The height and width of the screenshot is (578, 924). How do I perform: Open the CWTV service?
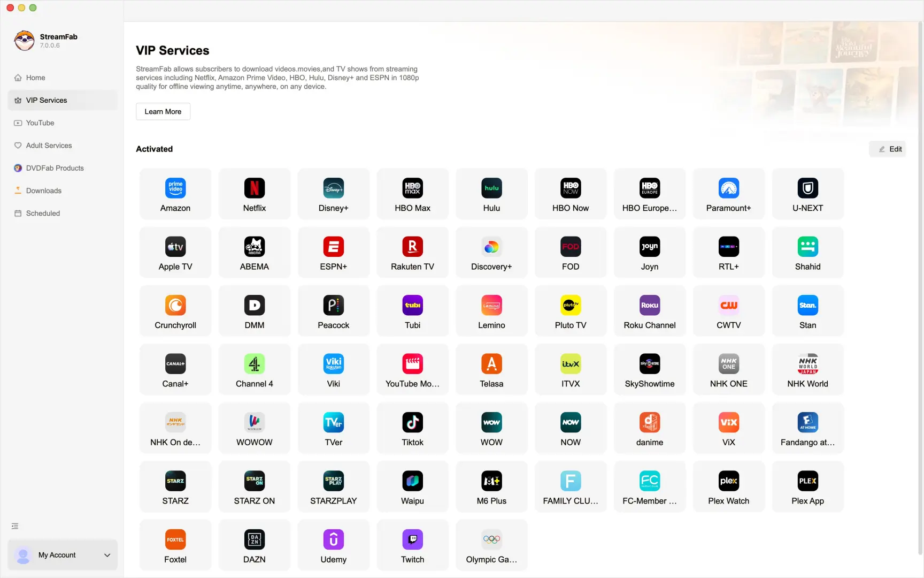click(729, 311)
